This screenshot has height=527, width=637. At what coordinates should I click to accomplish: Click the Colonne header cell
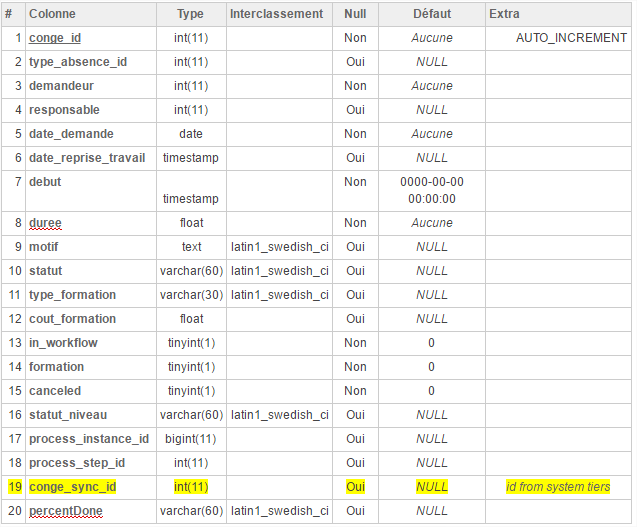point(52,14)
